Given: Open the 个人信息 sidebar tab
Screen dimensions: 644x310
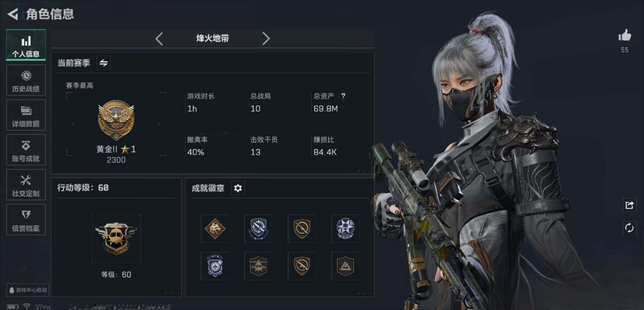Looking at the screenshot, I should (26, 45).
